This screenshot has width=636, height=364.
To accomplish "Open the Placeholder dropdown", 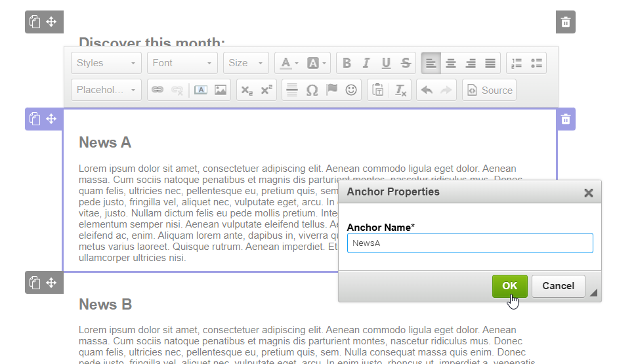I will [x=106, y=91].
